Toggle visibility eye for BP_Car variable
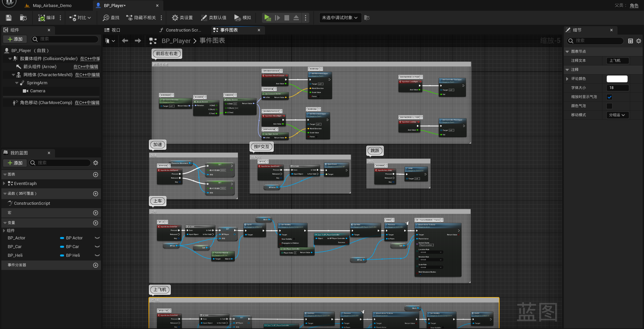 [x=97, y=247]
